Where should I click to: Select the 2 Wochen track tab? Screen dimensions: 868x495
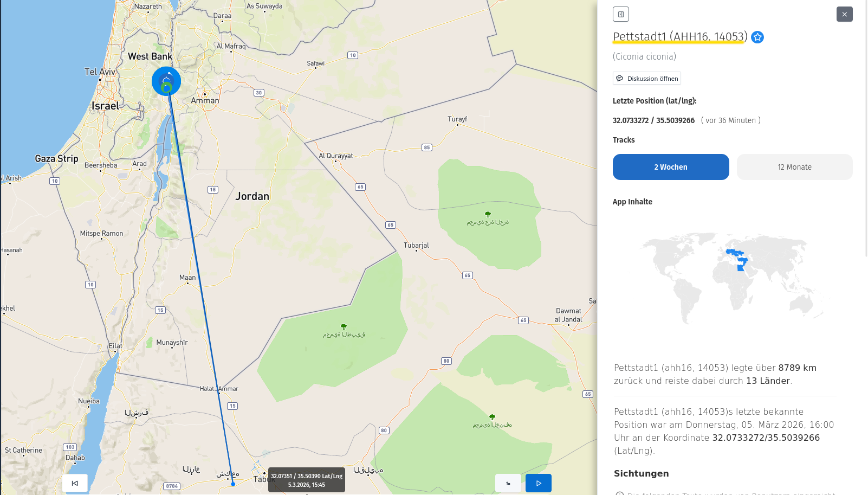click(x=671, y=167)
